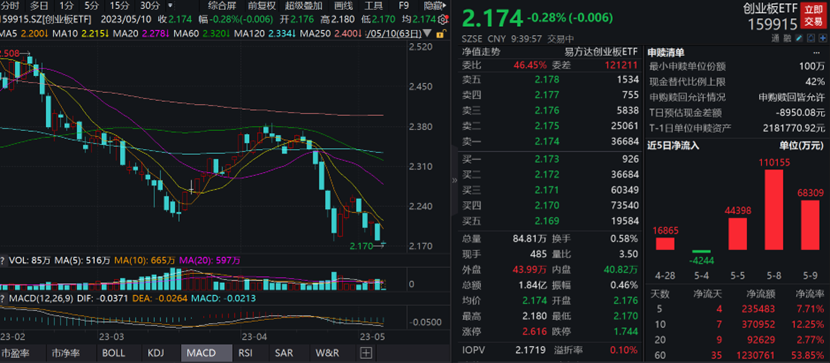
Task: Click the green 5-4 outflow bar -4244
Action: (702, 251)
